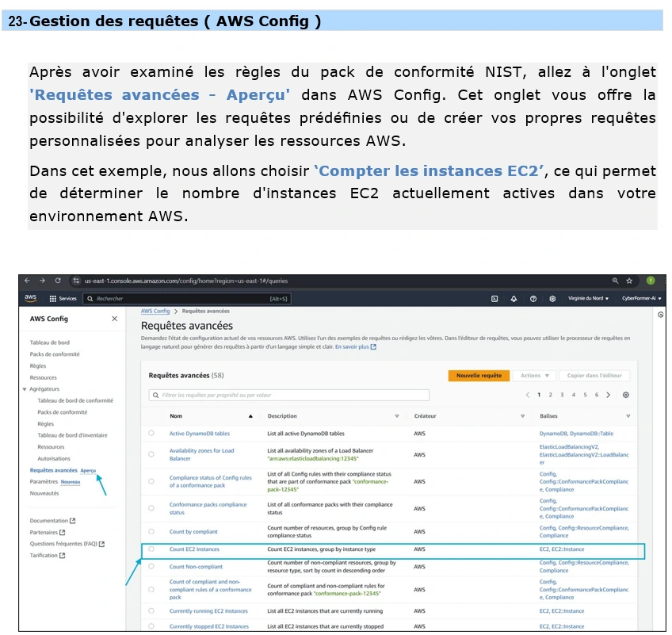Click the browser address bar URL
This screenshot has width=672, height=635.
pos(186,281)
